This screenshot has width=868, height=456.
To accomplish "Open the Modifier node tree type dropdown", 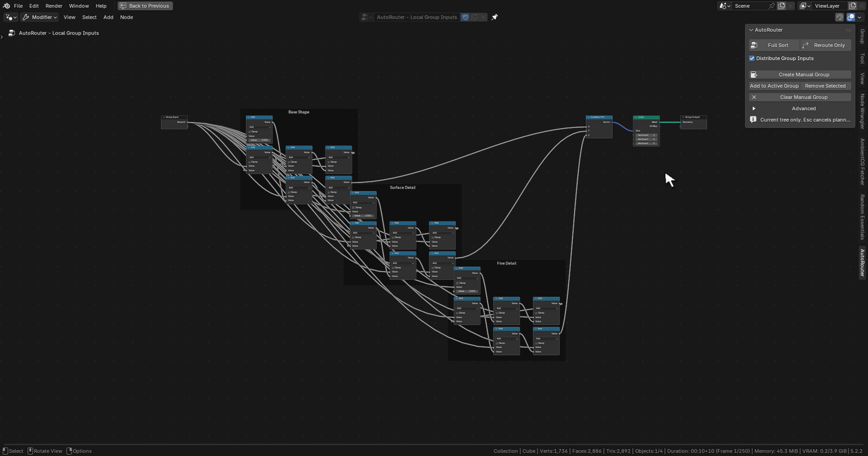I will coord(40,17).
